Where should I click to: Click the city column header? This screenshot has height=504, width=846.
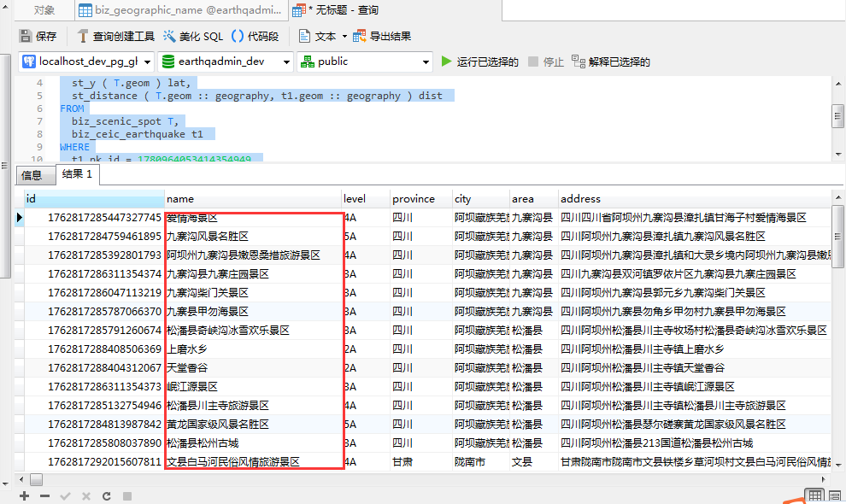click(481, 198)
